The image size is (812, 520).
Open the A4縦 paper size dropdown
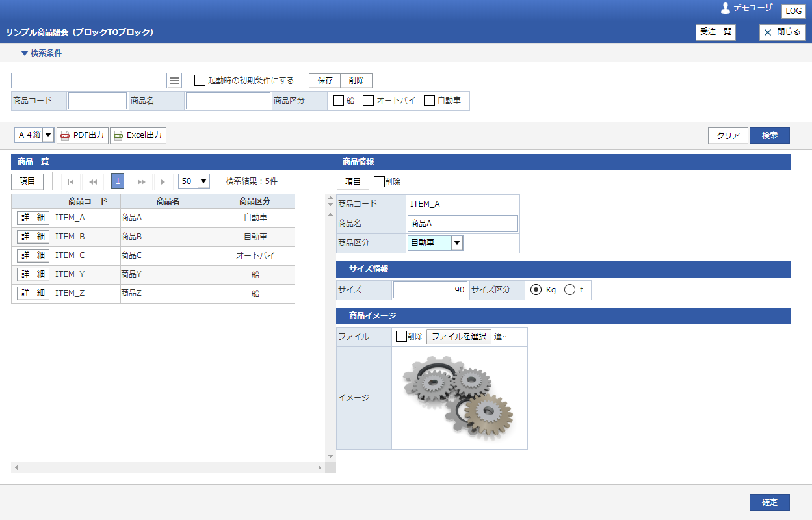pyautogui.click(x=48, y=135)
